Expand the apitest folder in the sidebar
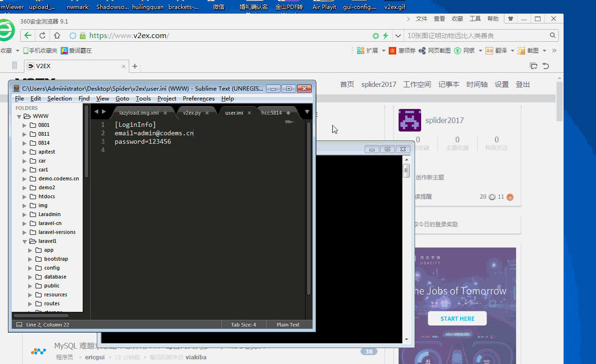Image resolution: width=596 pixels, height=364 pixels. (x=24, y=152)
